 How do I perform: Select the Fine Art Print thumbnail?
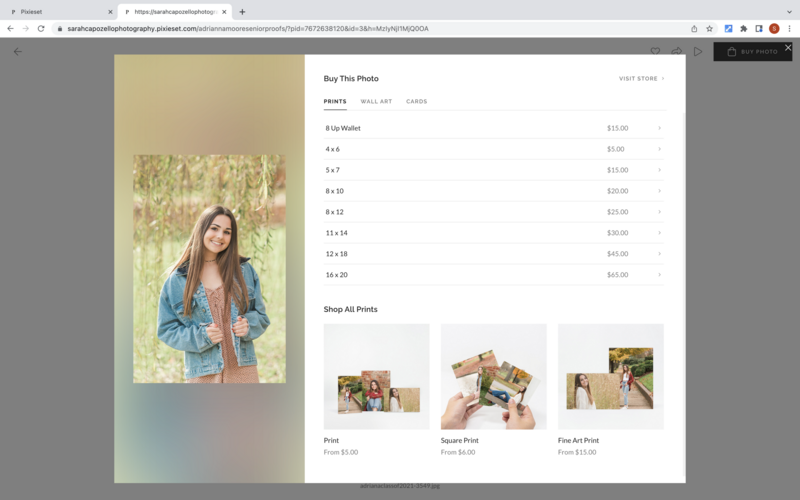610,376
